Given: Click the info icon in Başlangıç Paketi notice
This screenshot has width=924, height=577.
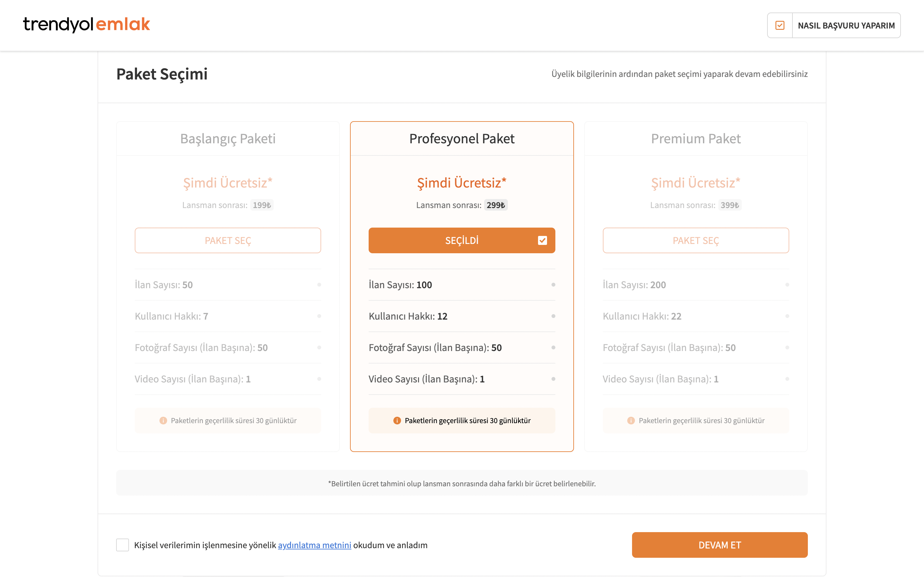Looking at the screenshot, I should (163, 421).
